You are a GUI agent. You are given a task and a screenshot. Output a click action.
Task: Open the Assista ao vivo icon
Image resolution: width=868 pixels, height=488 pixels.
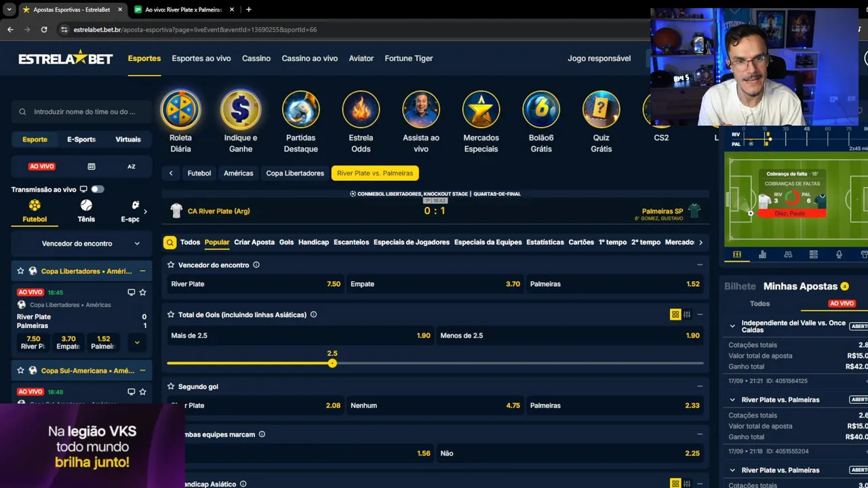421,110
